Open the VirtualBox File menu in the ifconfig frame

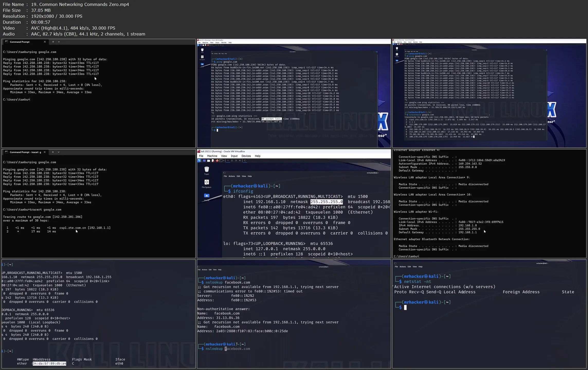click(201, 156)
